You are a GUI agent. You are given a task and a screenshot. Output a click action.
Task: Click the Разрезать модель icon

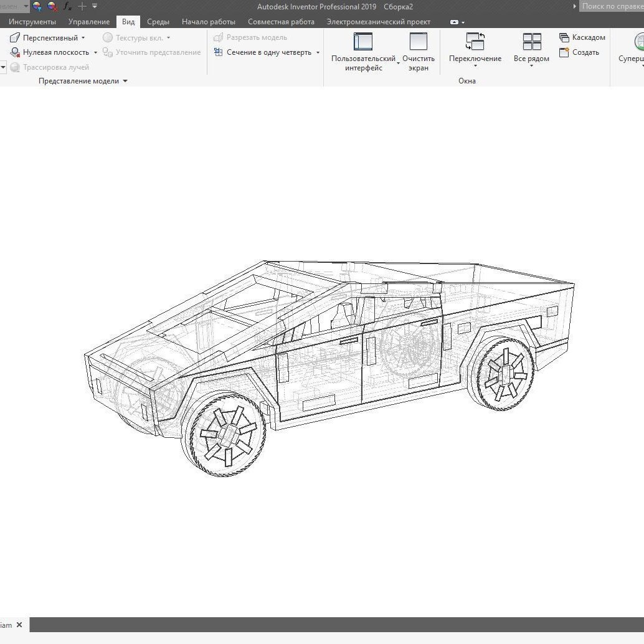point(218,37)
